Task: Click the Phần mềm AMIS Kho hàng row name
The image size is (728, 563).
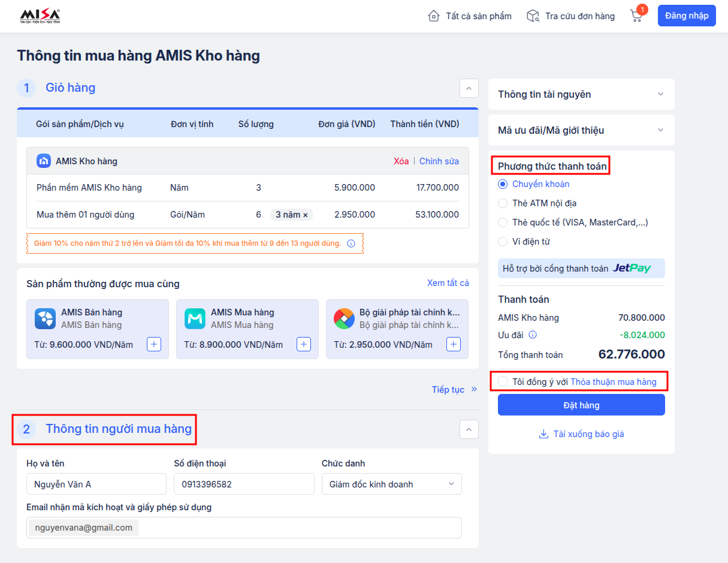Action: point(89,188)
